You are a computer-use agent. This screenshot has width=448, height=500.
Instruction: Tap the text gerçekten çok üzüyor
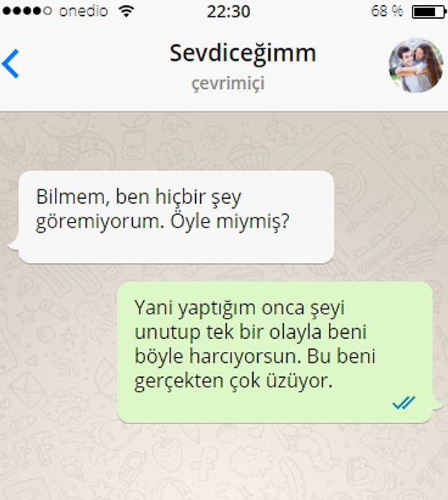click(233, 381)
